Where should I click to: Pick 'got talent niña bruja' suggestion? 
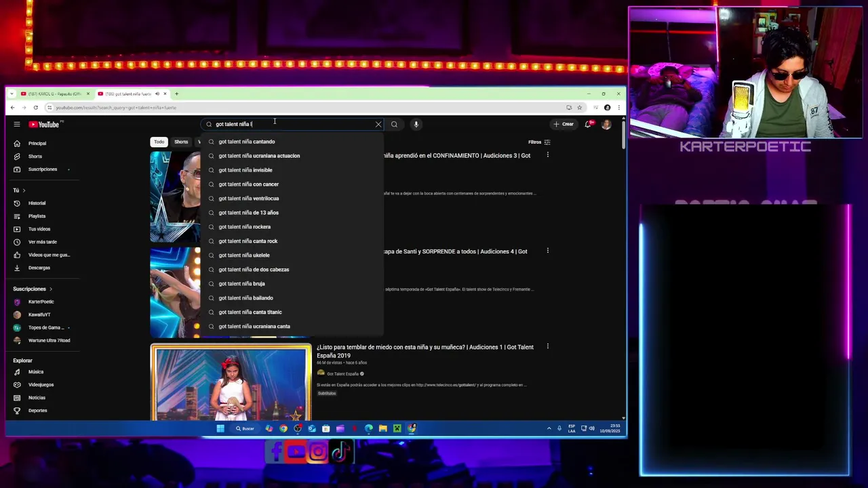coord(292,284)
